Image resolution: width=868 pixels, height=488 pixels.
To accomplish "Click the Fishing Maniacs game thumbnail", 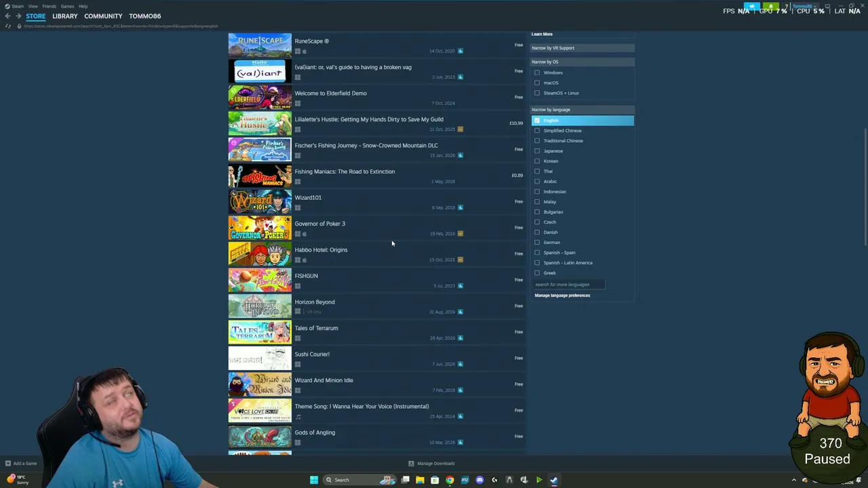I will tap(260, 176).
